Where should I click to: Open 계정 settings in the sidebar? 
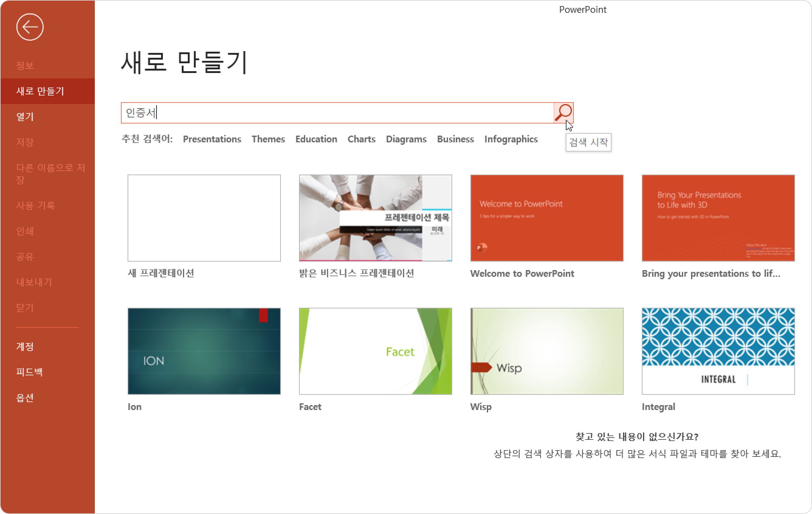[25, 347]
